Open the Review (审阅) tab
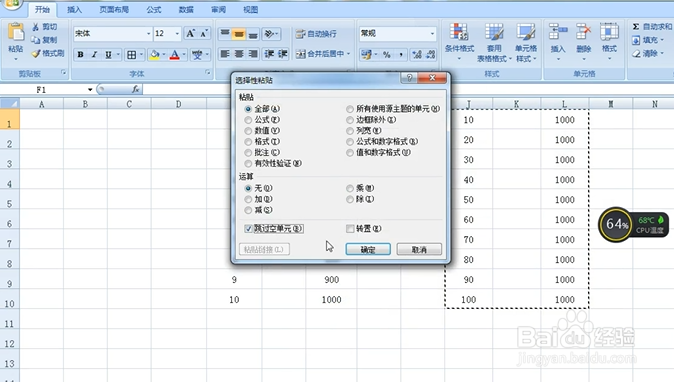Image resolution: width=674 pixels, height=382 pixels. (x=218, y=9)
